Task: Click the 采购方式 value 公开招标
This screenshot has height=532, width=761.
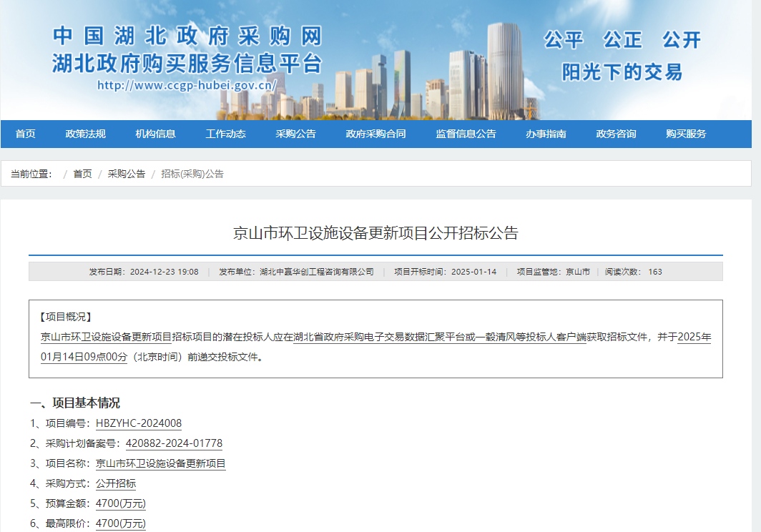Action: click(116, 483)
